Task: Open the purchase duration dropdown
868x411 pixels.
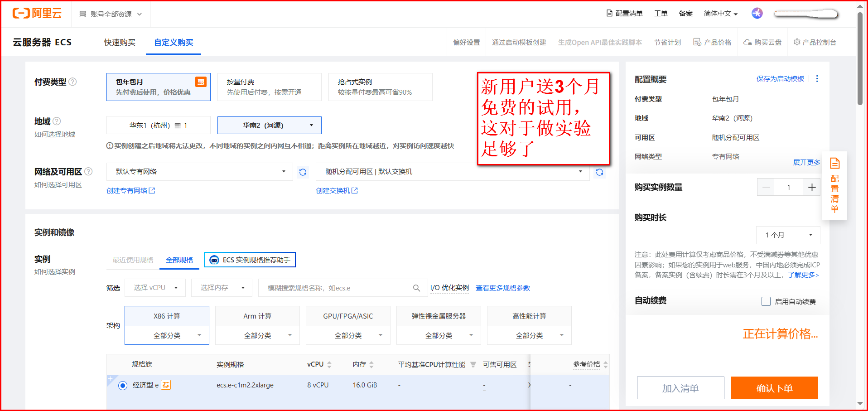Action: (788, 235)
